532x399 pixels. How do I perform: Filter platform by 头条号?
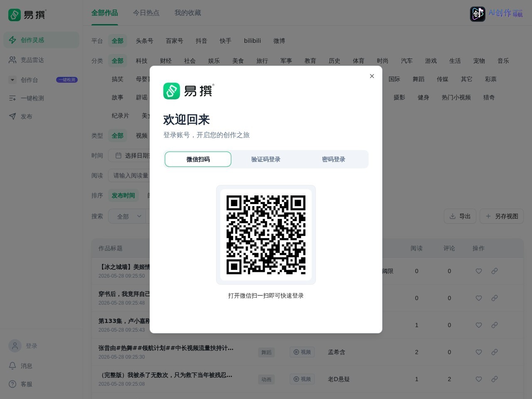tap(145, 41)
